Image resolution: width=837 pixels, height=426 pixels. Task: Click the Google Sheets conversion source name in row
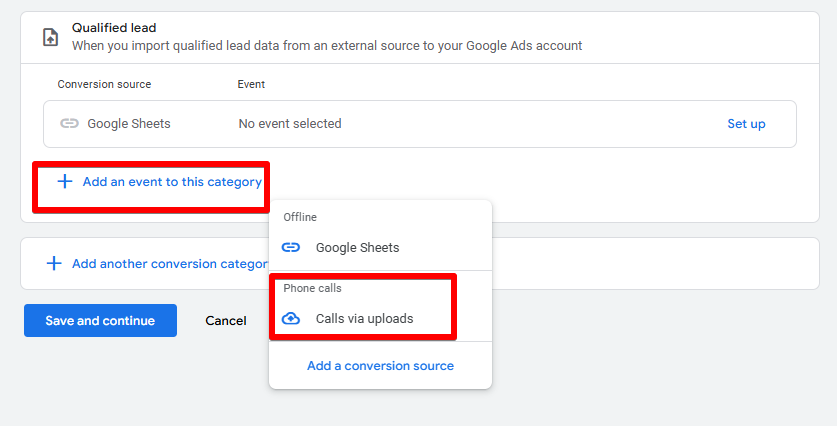[129, 123]
